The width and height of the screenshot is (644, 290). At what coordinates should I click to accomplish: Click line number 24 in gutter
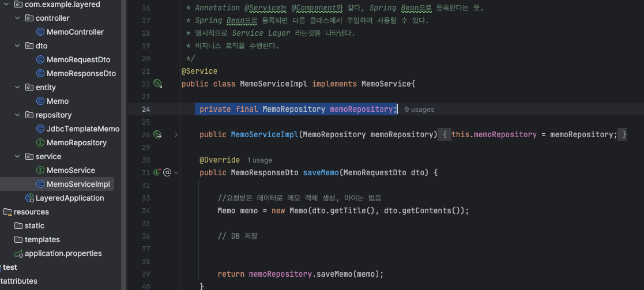pos(146,110)
